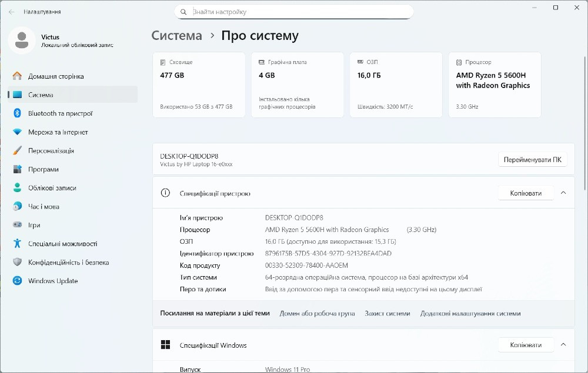Image resolution: width=588 pixels, height=373 pixels.
Task: Click the Перейменувати ПК button
Action: coord(532,159)
